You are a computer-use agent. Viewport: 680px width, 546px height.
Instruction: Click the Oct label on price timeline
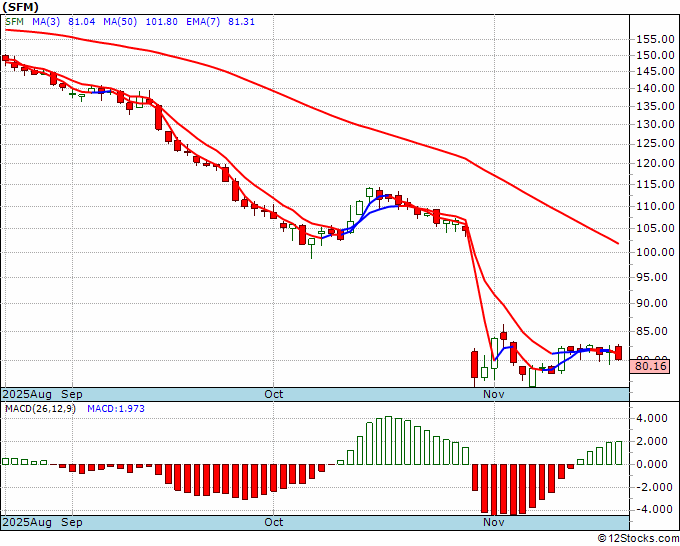[274, 394]
